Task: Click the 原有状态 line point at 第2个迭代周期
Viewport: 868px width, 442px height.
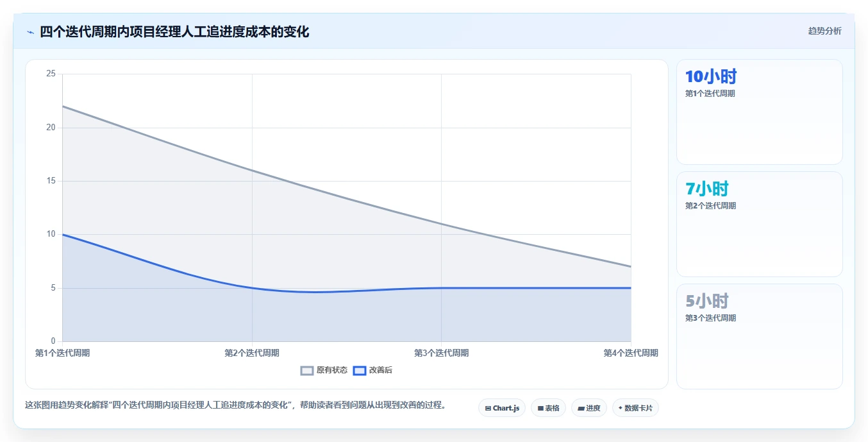Action: (252, 171)
